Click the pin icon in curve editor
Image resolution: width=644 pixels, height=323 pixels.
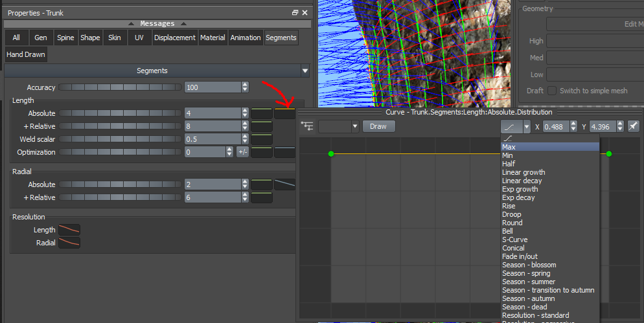[634, 126]
